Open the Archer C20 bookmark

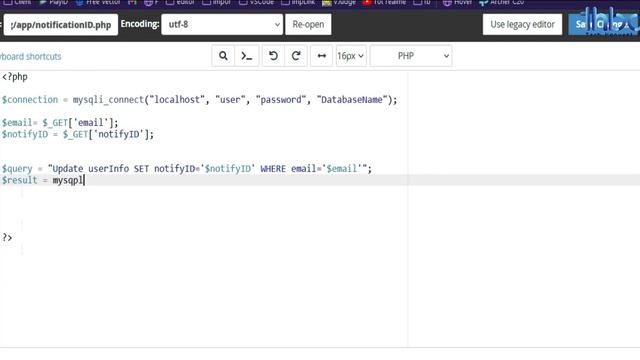(502, 2)
